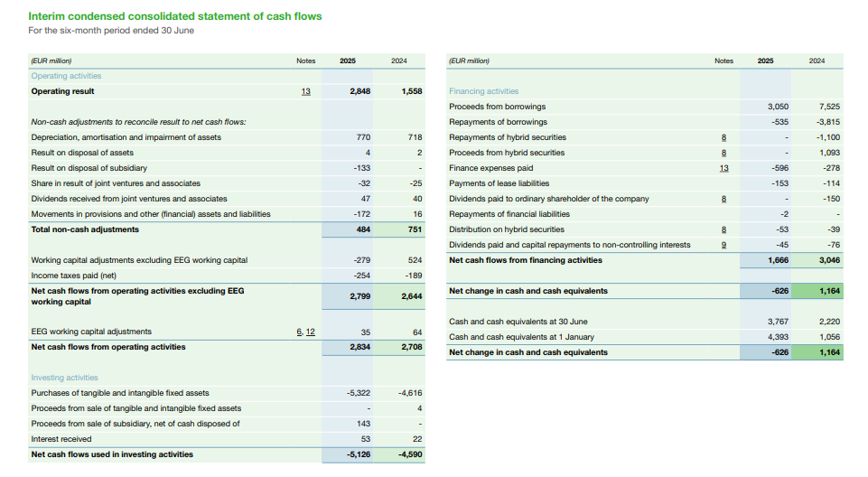Open note 12 link for EEG working capital
This screenshot has width=868, height=477.
(310, 332)
